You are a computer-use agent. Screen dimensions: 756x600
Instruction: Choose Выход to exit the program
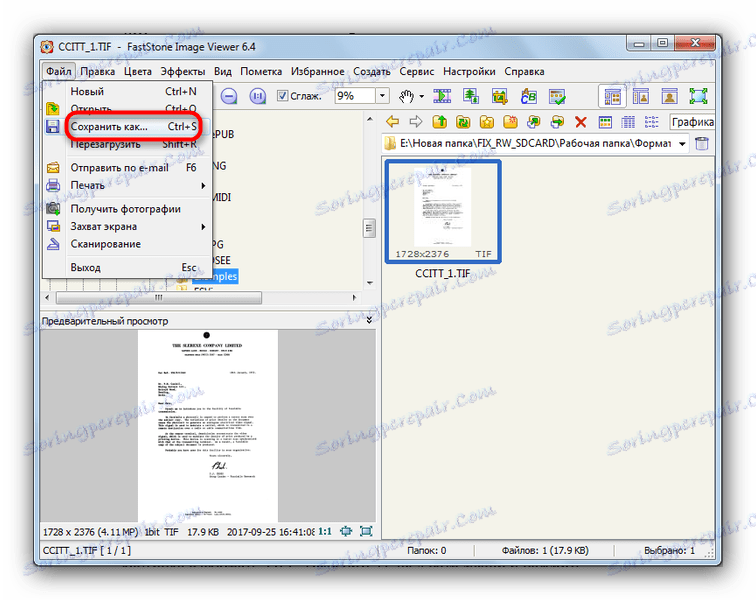(128, 267)
